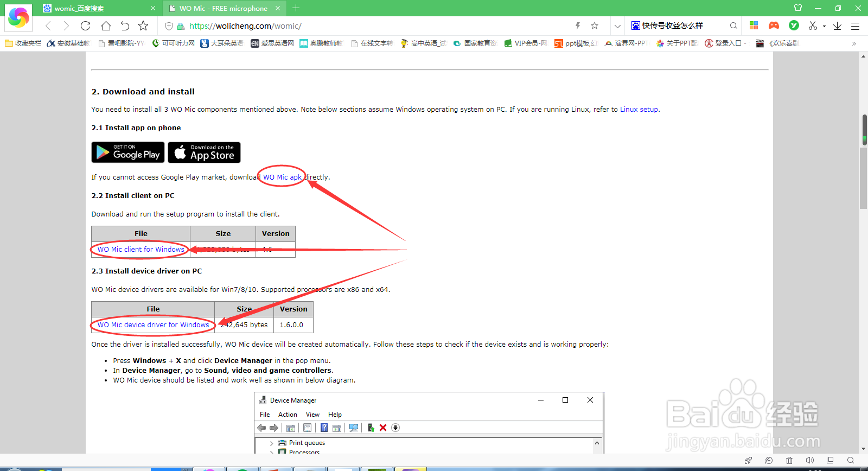Screen dimensions: 868x471
Task: Open the zoom magnifier in status bar
Action: pos(851,460)
